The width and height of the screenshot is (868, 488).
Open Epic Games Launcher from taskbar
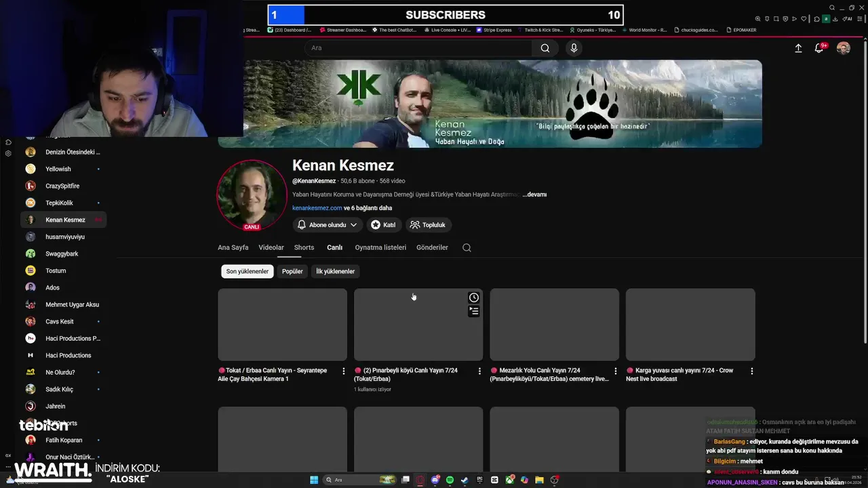[479, 480]
